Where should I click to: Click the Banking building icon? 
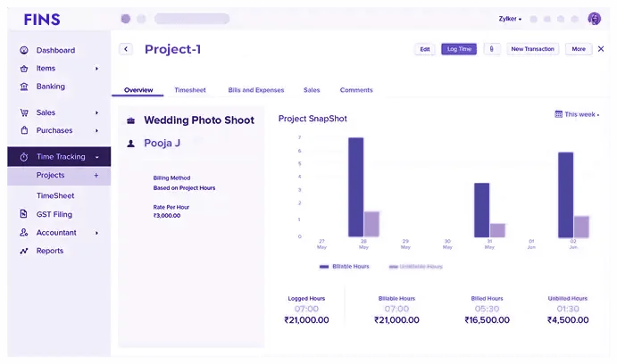pos(24,87)
